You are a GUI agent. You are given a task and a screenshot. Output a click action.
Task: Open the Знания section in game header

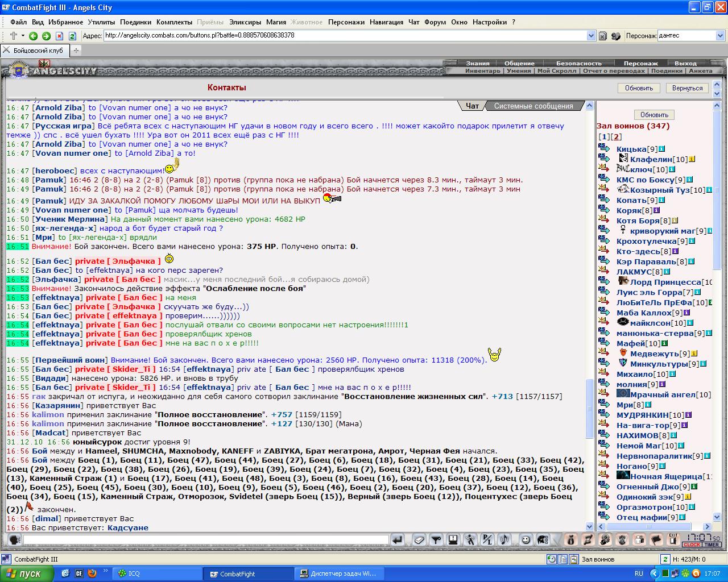478,63
